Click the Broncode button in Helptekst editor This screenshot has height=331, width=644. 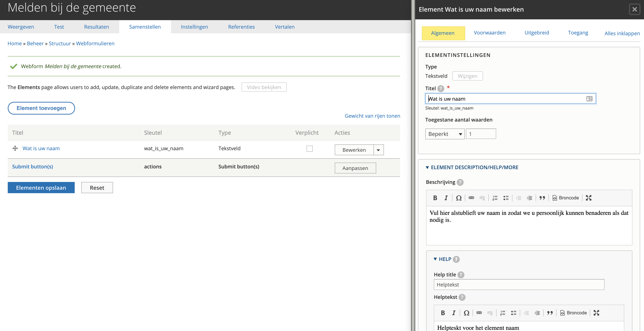coord(574,313)
